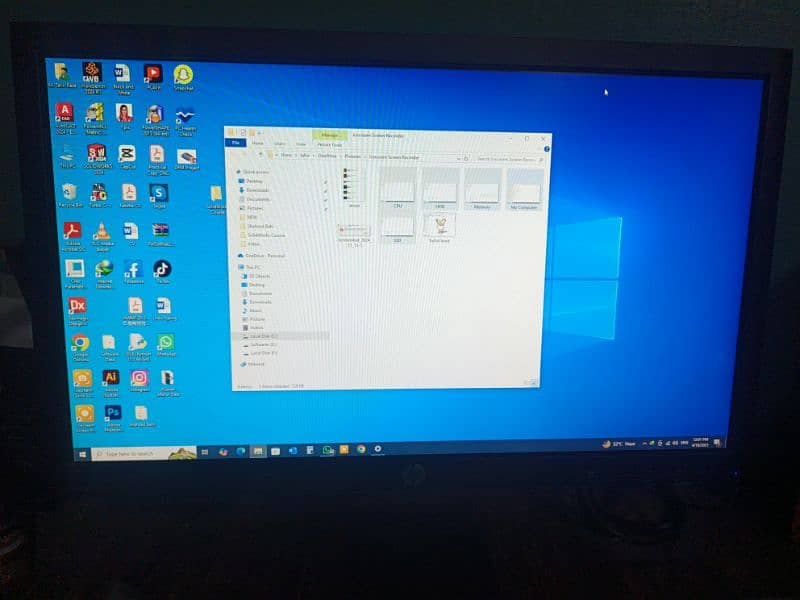Image resolution: width=800 pixels, height=600 pixels.
Task: Open the Recycle Bin desktop icon
Action: (69, 195)
